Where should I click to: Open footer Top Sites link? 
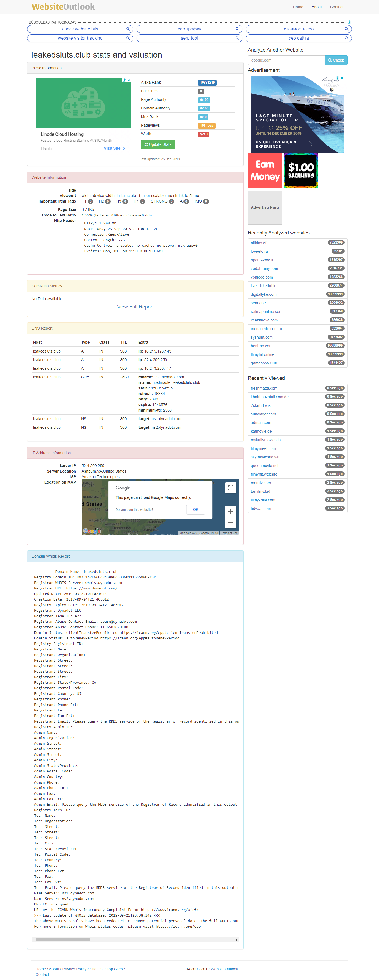point(115,969)
